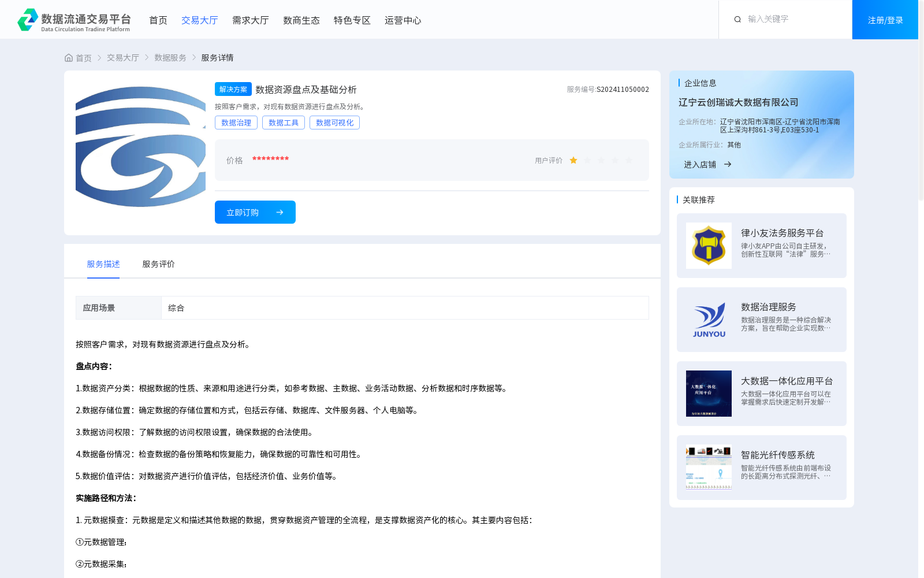
Task: Click the third rating star
Action: (x=601, y=160)
